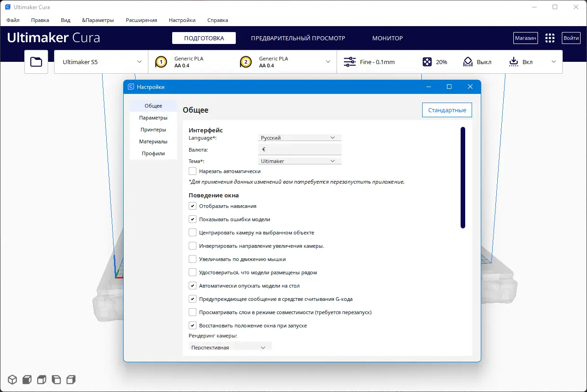Switch to 3D perspective view cube
The image size is (587, 392).
pos(12,380)
